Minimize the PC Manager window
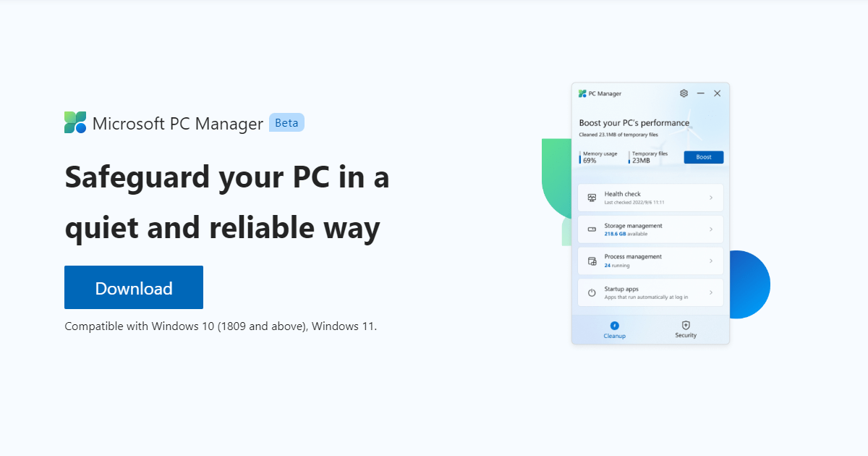 [x=700, y=93]
